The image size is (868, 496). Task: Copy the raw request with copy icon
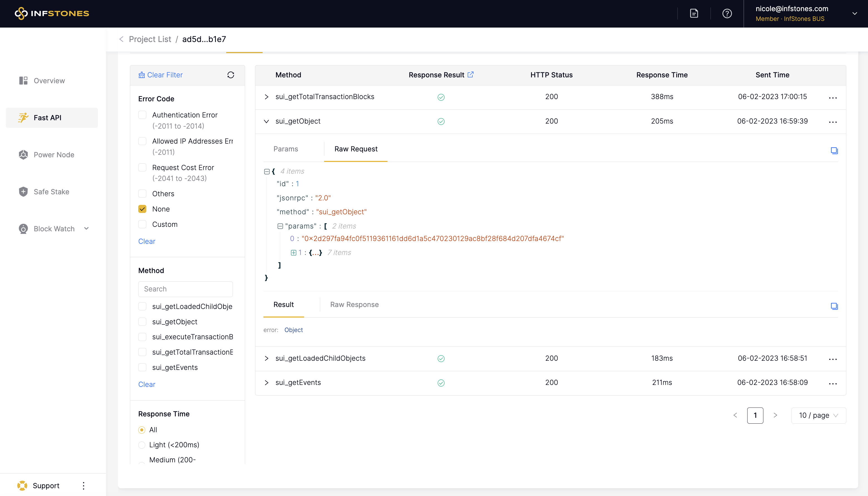pos(834,151)
